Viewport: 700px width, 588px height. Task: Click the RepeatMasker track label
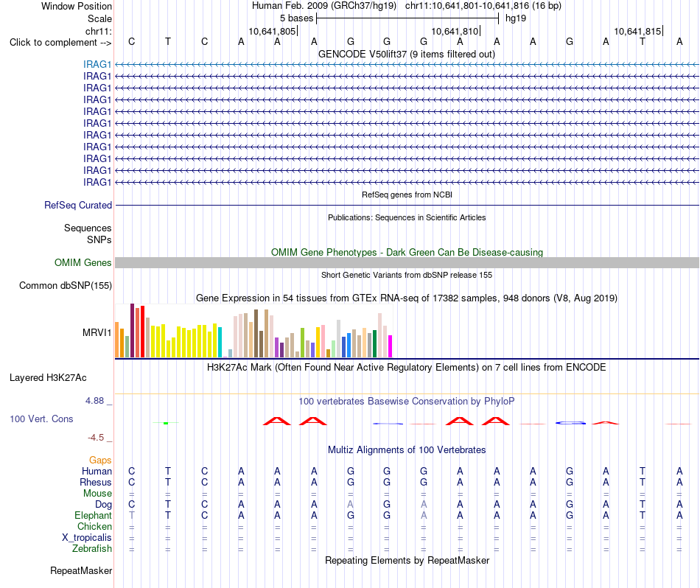(81, 570)
